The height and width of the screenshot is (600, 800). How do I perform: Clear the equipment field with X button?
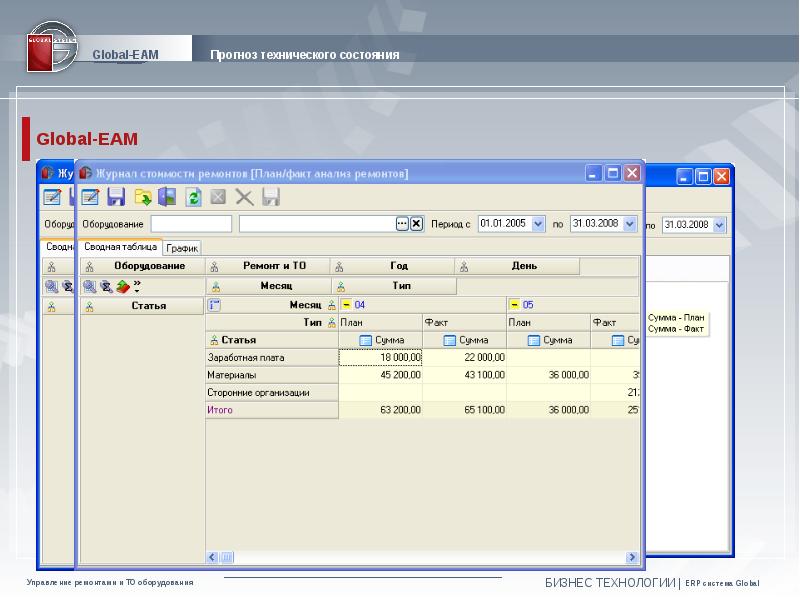[x=417, y=224]
